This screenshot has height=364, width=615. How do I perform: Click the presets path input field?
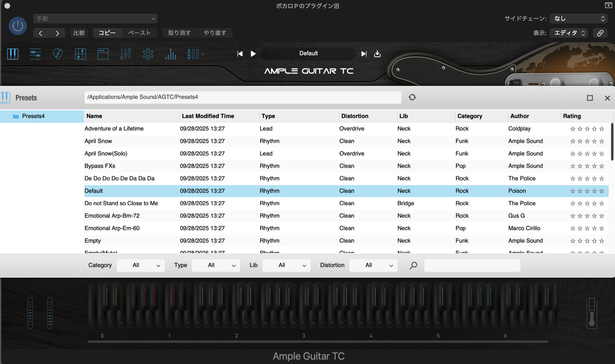pyautogui.click(x=243, y=97)
